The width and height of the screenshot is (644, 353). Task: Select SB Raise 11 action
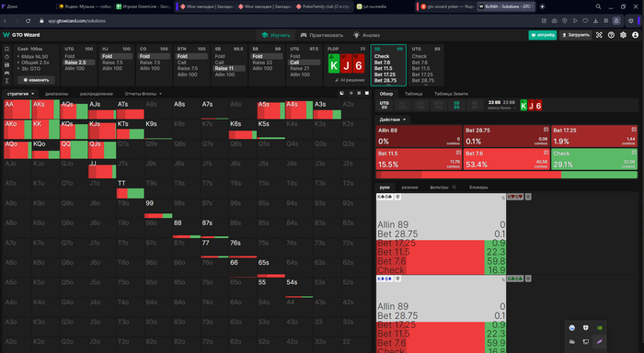pyautogui.click(x=229, y=69)
